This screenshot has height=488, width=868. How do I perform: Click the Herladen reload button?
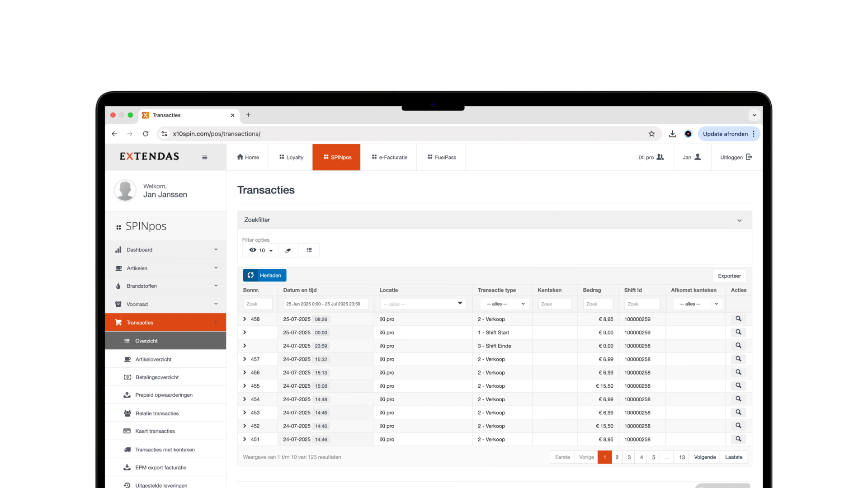[264, 275]
